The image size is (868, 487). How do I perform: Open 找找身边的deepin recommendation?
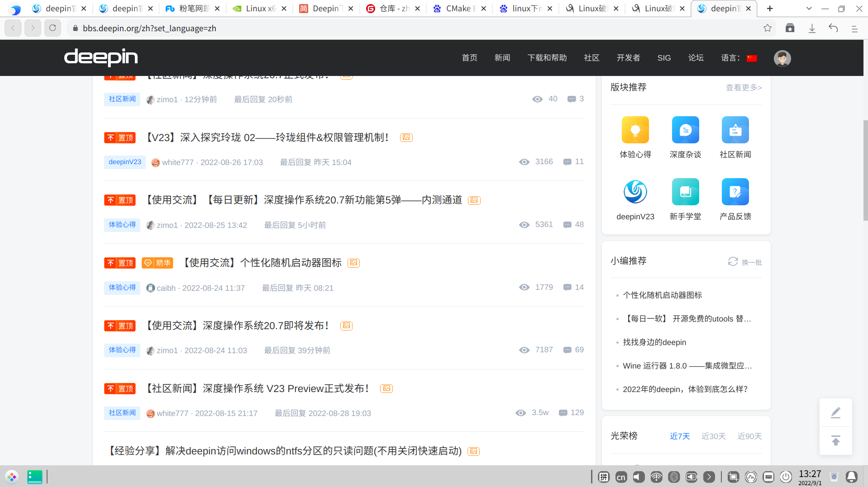[654, 342]
